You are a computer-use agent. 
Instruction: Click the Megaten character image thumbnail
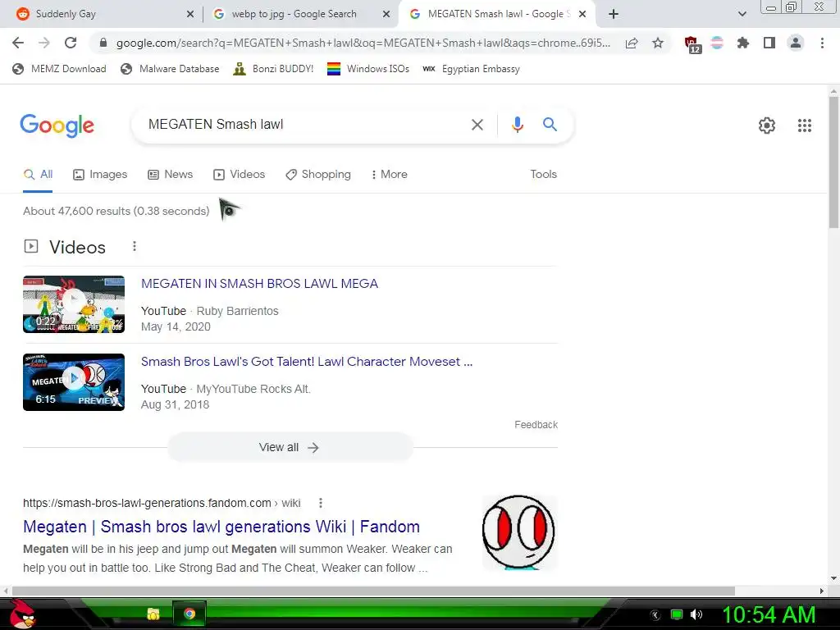519,532
